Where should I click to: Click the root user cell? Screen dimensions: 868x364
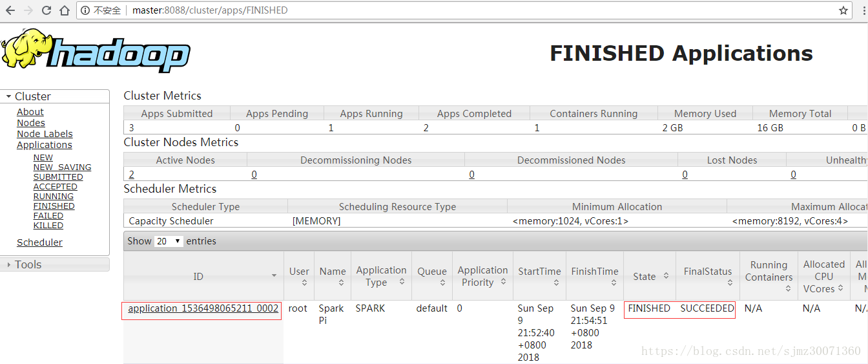coord(298,308)
